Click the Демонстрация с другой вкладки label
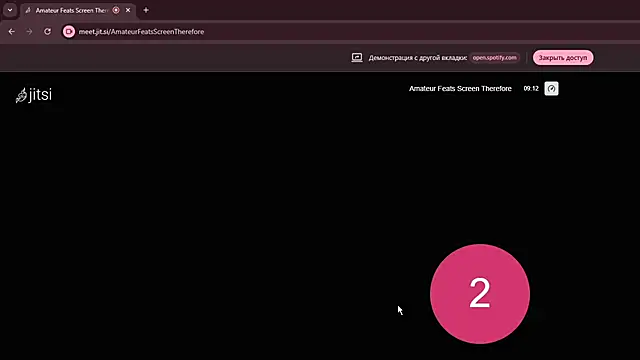The height and width of the screenshot is (360, 640). [418, 58]
